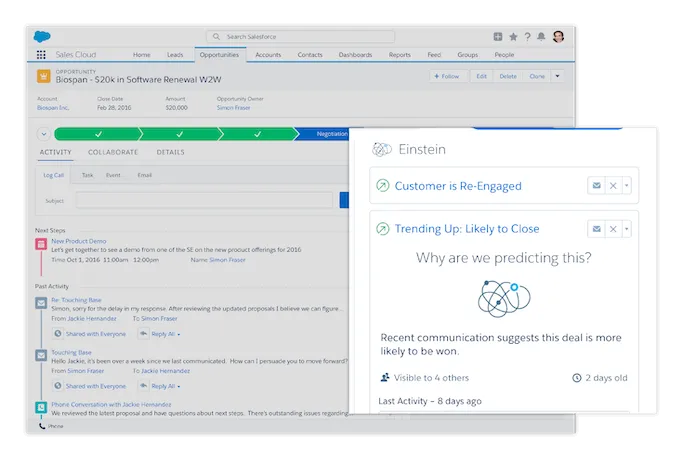This screenshot has width=680, height=451.
Task: Open the Groups tab
Action: tap(468, 55)
